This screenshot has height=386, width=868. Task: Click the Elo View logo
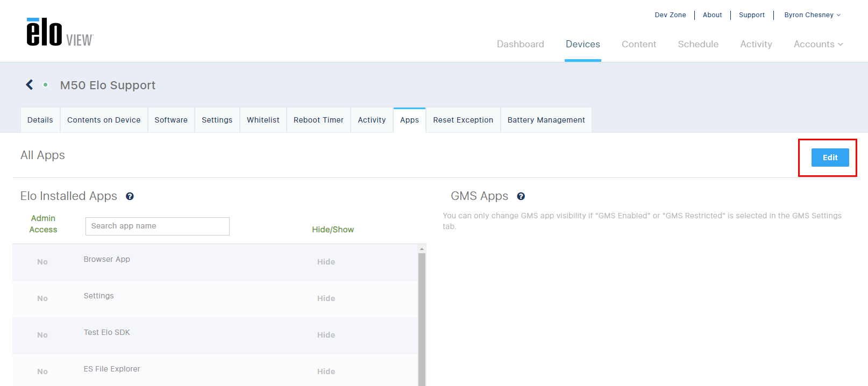[x=60, y=32]
